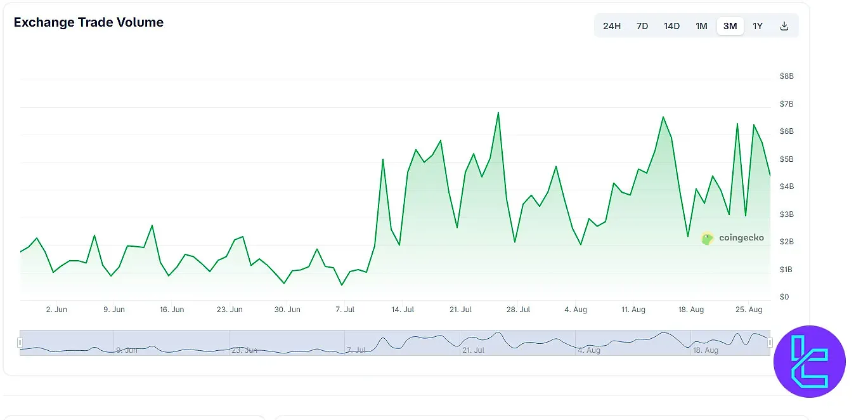
Task: Click the $8B y-axis label
Action: click(786, 76)
